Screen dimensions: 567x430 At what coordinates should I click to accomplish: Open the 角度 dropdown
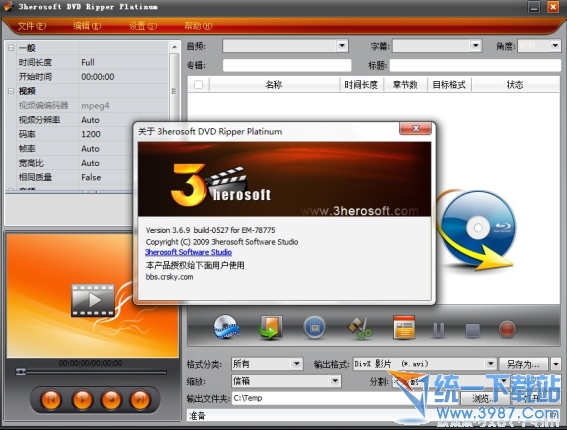(x=555, y=46)
